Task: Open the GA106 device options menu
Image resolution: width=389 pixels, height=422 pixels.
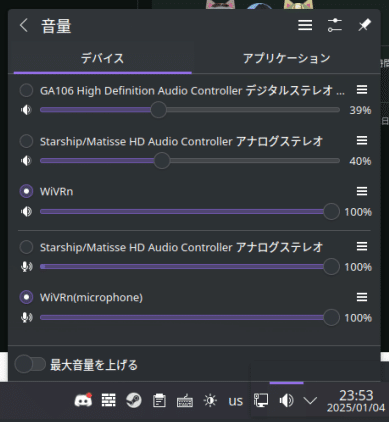Action: (x=362, y=90)
